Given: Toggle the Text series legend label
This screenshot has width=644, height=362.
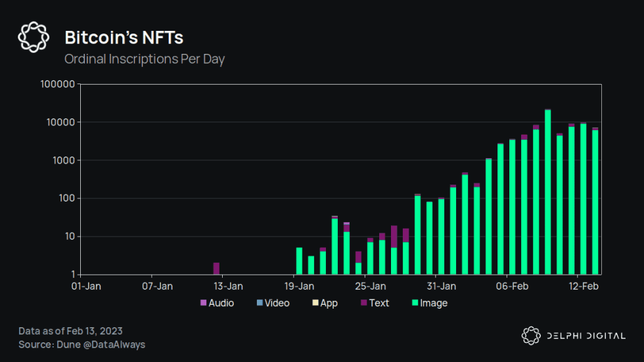Looking at the screenshot, I should 379,303.
